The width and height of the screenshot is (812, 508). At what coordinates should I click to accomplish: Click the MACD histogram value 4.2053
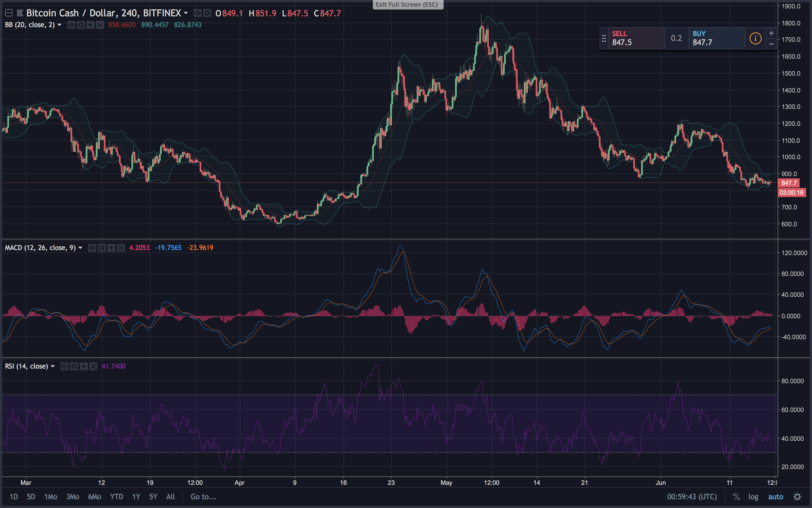tap(139, 248)
